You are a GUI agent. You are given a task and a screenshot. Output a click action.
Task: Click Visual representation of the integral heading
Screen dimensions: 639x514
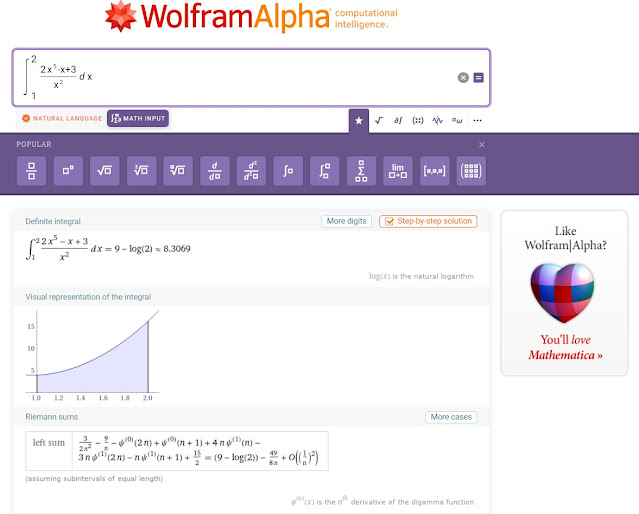pyautogui.click(x=88, y=297)
